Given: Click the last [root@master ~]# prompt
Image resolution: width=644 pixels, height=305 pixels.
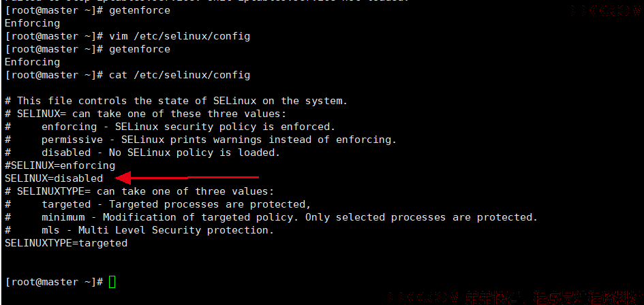Looking at the screenshot, I should pos(55,282).
